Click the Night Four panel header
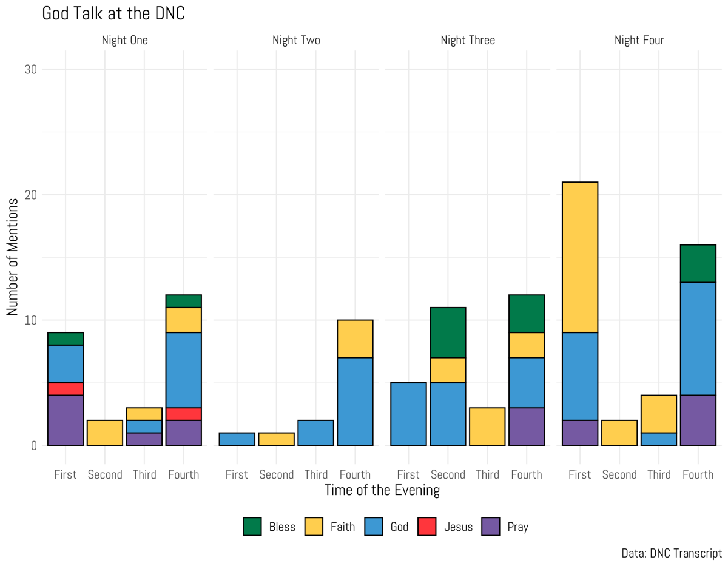The height and width of the screenshot is (566, 728). (639, 41)
